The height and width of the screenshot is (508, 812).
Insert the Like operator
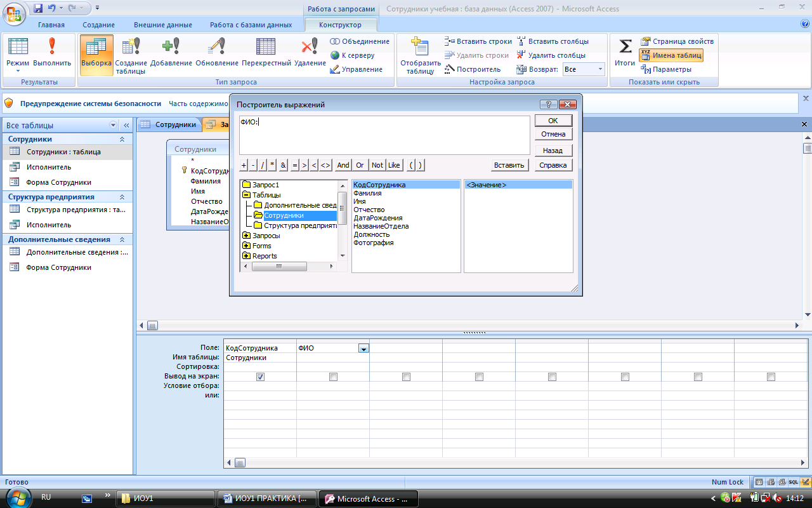pyautogui.click(x=394, y=165)
